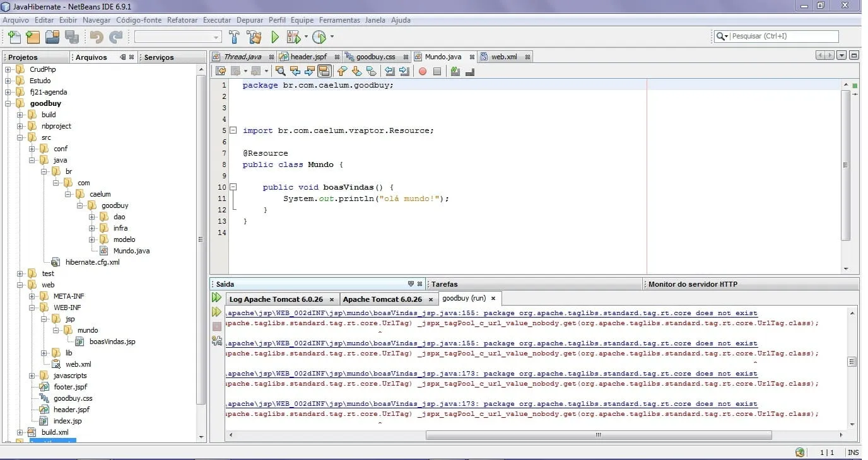
Task: Click the New Project toolbar icon
Action: pyautogui.click(x=33, y=37)
